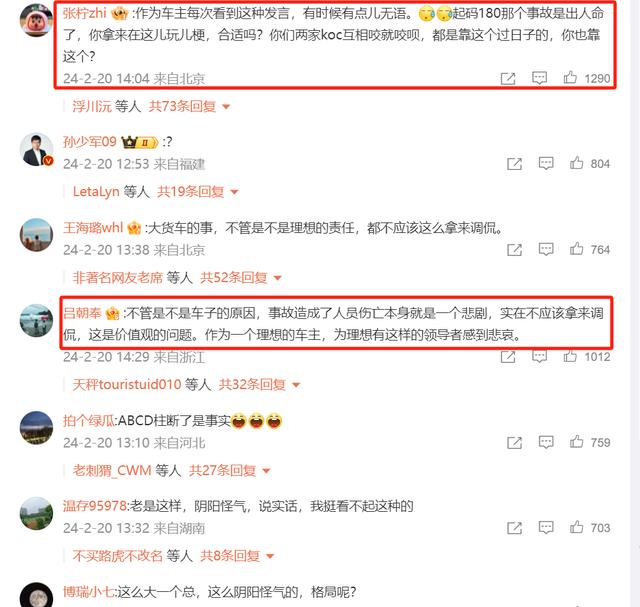Click the repost icon on 吕朝奉's comment
Image resolution: width=640 pixels, height=607 pixels.
[x=508, y=357]
